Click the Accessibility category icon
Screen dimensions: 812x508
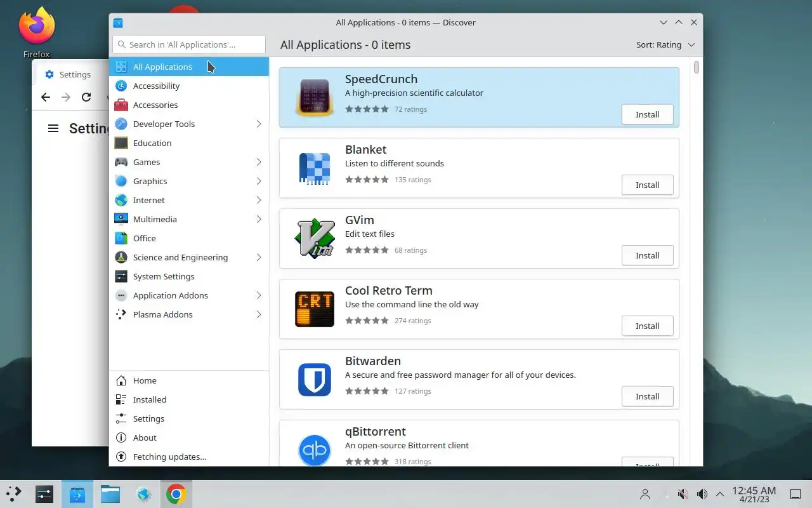(121, 86)
